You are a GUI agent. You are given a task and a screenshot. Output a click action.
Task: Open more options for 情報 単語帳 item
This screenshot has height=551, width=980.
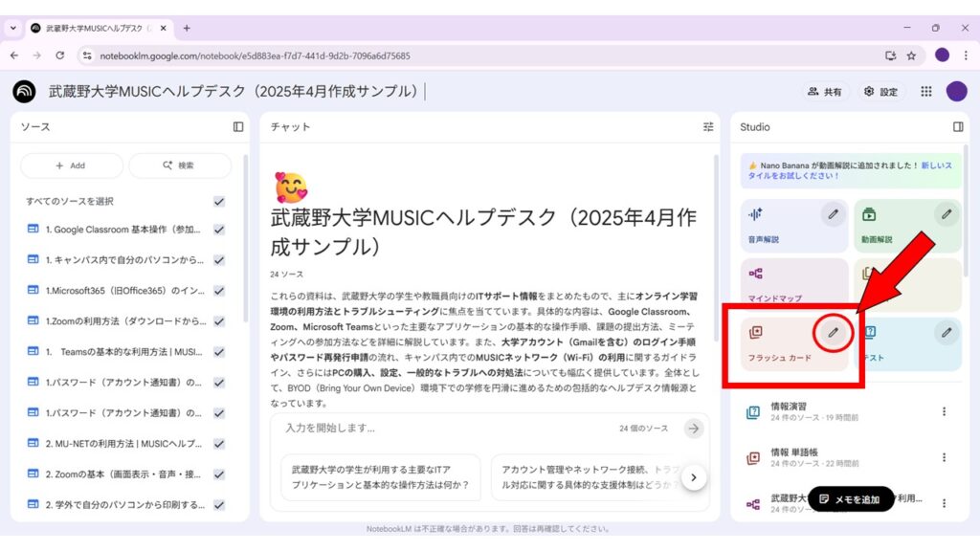click(945, 457)
